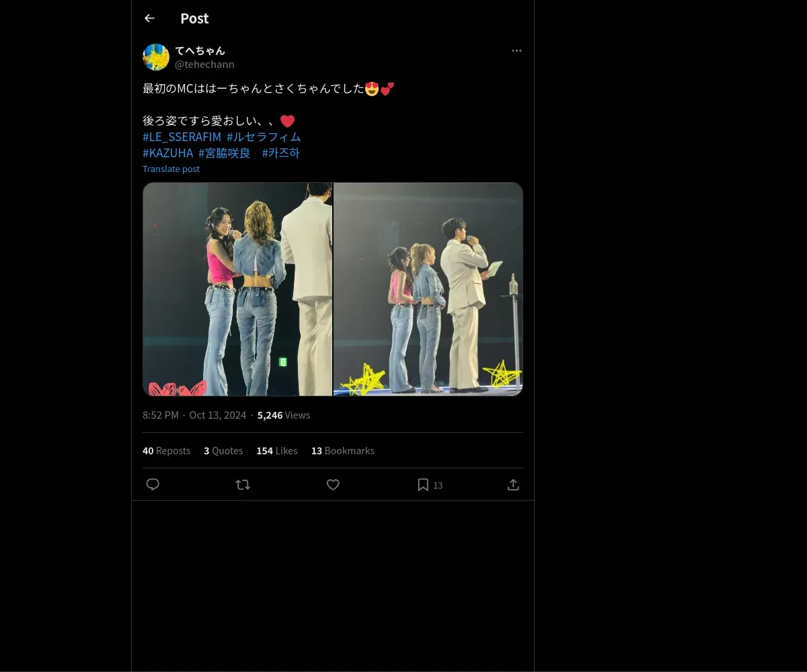Viewport: 807px width, 672px height.
Task: Like the post with heart icon
Action: [x=333, y=485]
